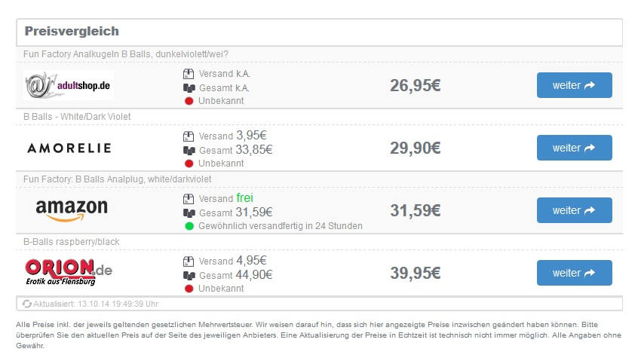Image resolution: width=641 pixels, height=364 pixels.
Task: Click the refresh icon beside Aktualisiert
Action: 27,304
